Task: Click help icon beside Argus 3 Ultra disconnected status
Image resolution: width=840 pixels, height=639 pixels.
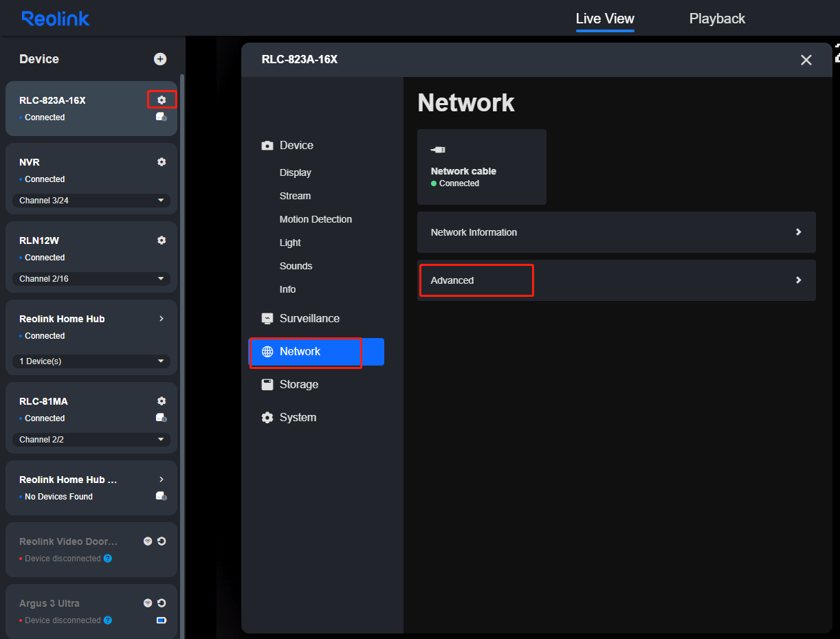Action: (108, 620)
